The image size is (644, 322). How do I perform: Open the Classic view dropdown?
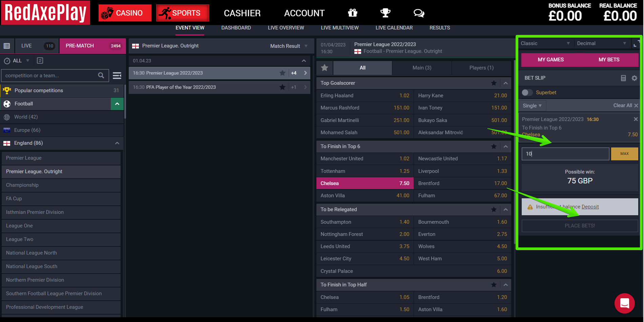coord(545,43)
